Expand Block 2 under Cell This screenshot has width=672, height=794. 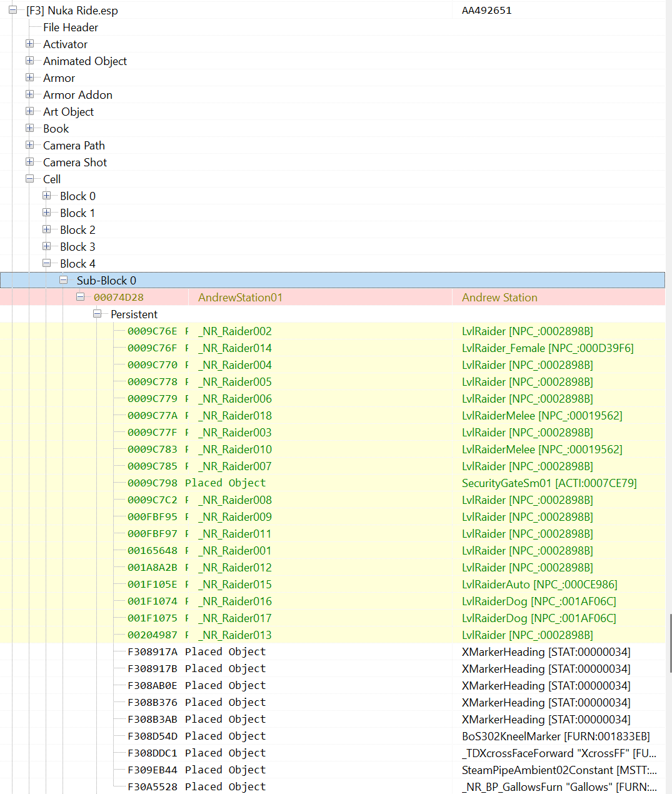point(46,229)
